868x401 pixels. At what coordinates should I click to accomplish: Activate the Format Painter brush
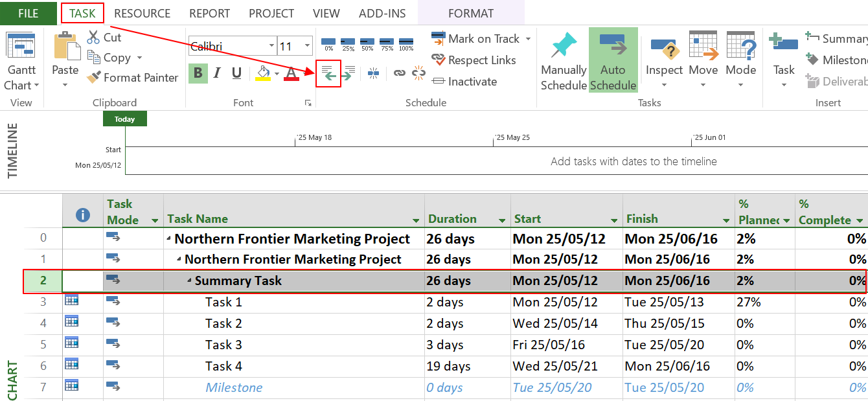click(x=93, y=78)
